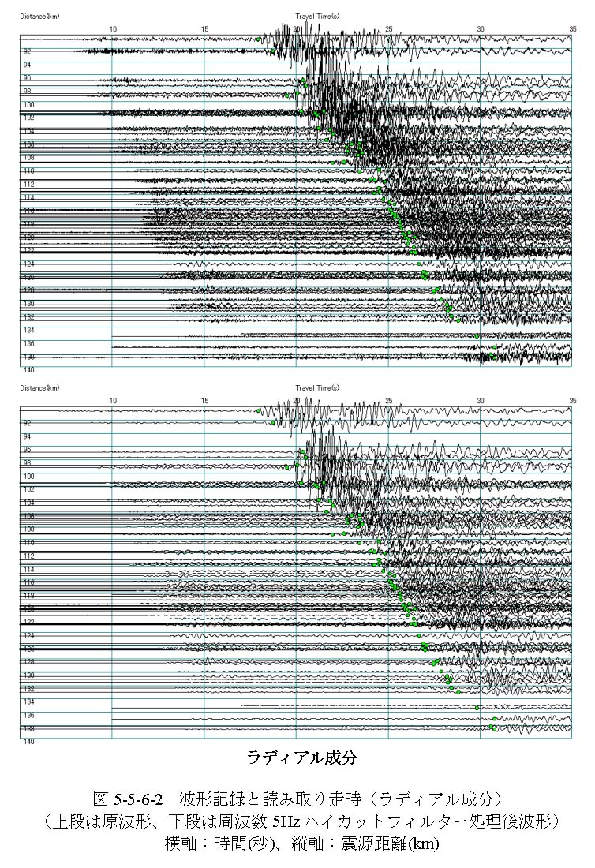
Task: Select the 35 s tick label on the upper plot
Action: (x=572, y=28)
